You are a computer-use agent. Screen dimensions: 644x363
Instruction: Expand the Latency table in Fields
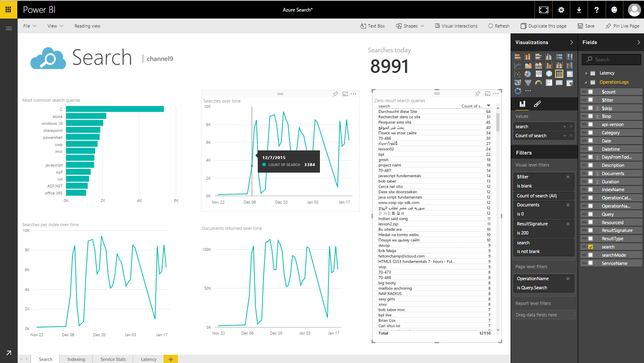pos(586,73)
